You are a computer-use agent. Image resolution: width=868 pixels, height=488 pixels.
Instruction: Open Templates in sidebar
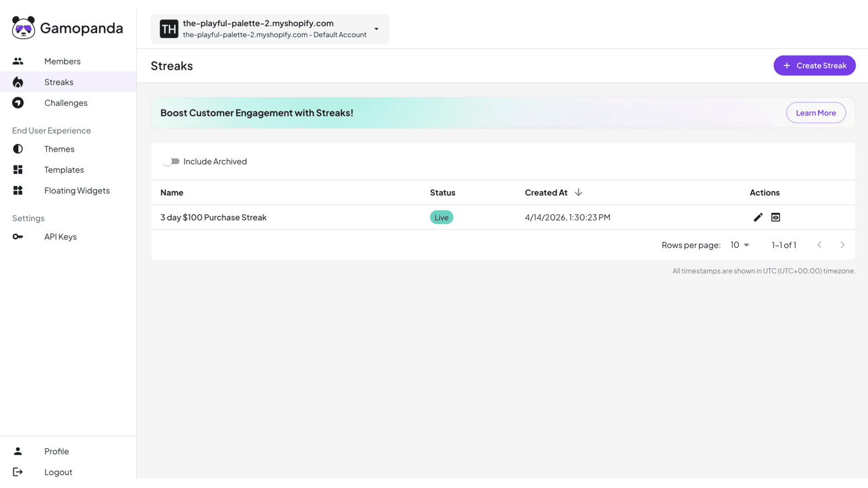click(x=68, y=170)
